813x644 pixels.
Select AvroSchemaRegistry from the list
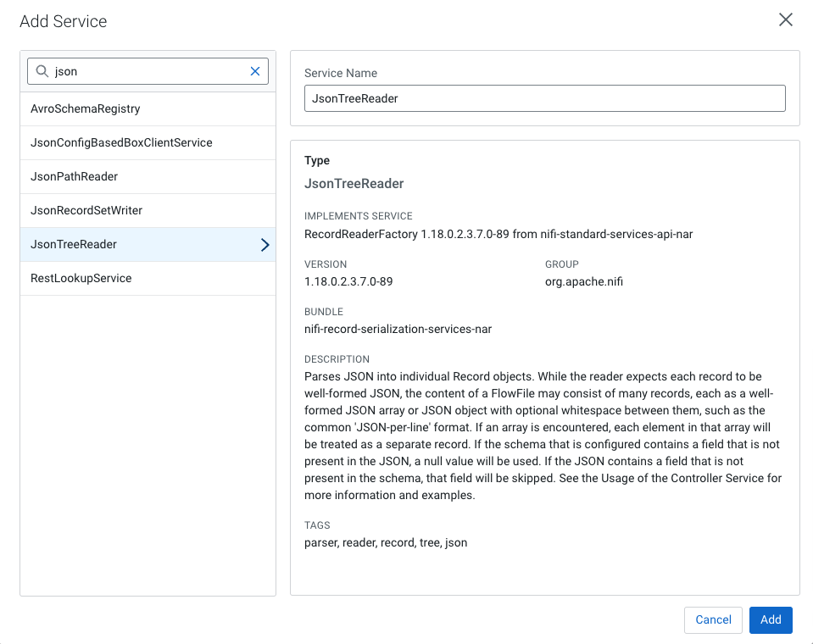(x=86, y=109)
